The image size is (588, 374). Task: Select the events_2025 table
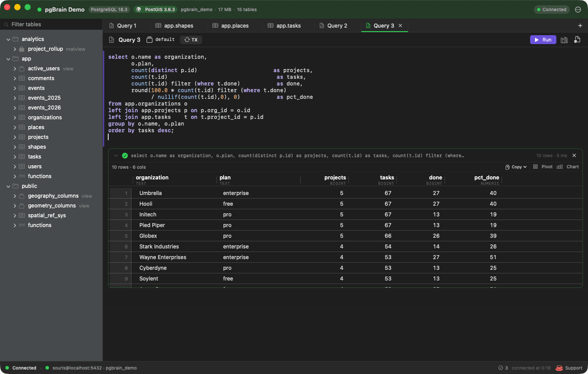click(44, 98)
